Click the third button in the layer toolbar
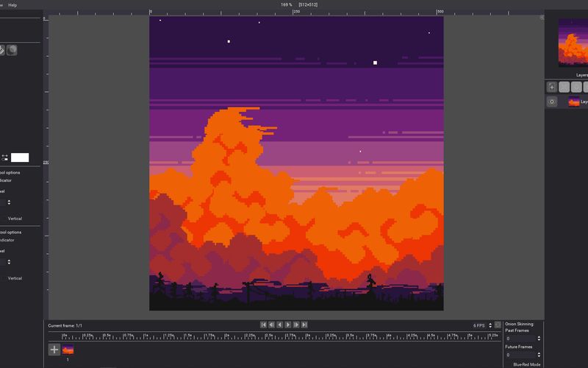588x368 pixels. coord(576,87)
